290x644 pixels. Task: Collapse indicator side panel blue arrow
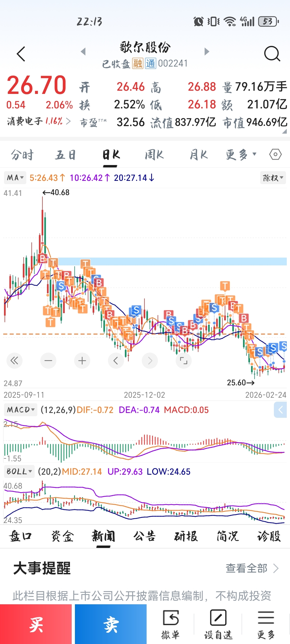(280, 410)
